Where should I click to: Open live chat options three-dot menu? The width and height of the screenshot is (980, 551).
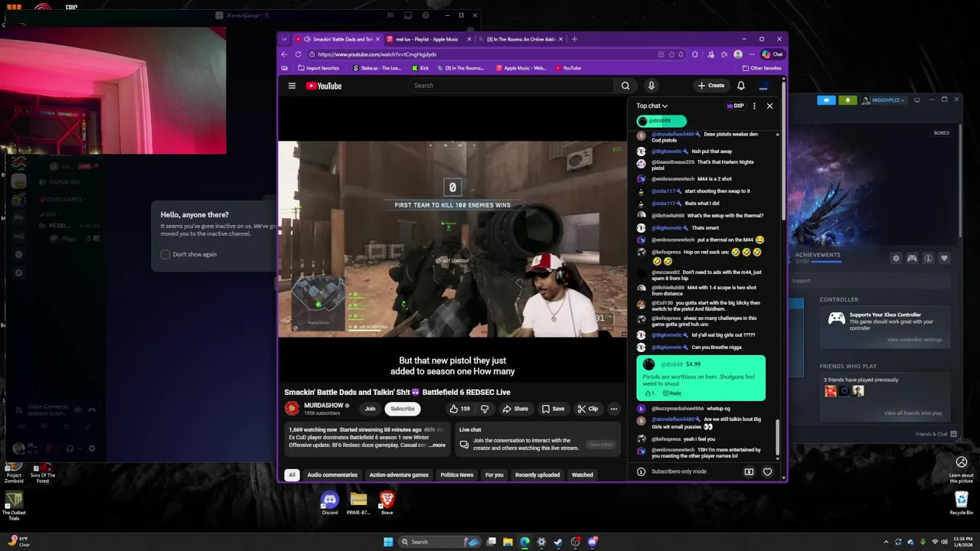tap(754, 106)
